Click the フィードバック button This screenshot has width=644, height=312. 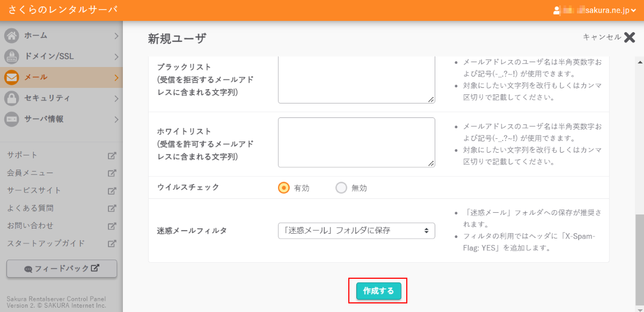pyautogui.click(x=62, y=269)
